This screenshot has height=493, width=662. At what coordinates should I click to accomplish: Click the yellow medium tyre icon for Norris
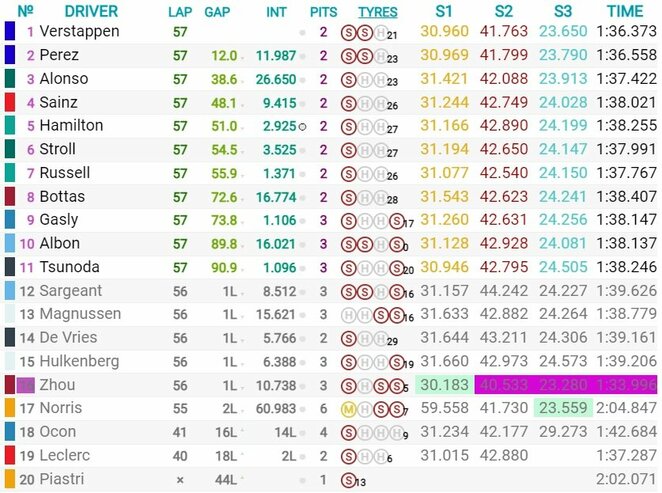click(x=349, y=408)
